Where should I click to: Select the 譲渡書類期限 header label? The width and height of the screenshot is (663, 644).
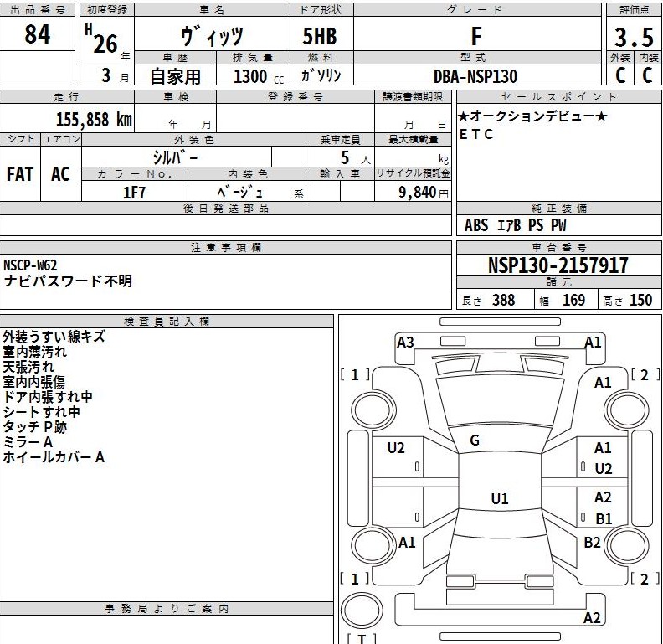(x=413, y=97)
